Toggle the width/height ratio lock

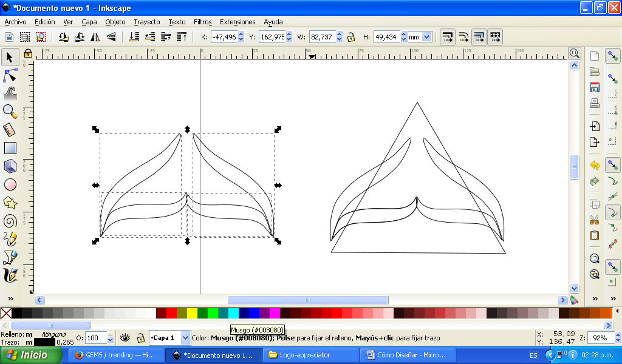click(x=350, y=37)
